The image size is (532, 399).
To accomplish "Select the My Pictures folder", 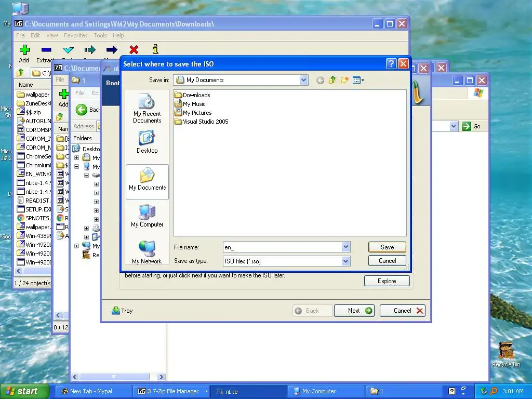I will coord(193,113).
